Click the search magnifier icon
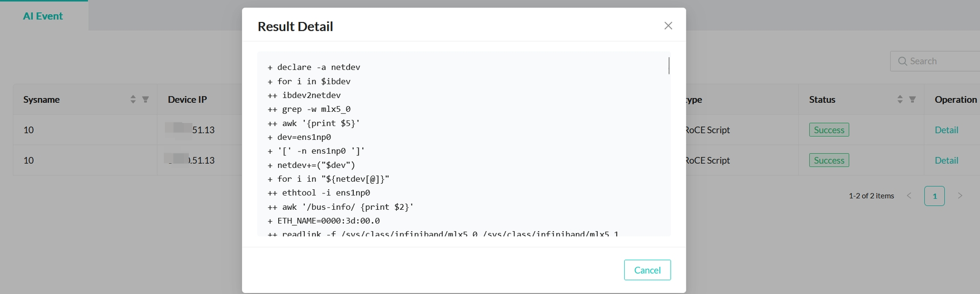The image size is (980, 294). [902, 61]
